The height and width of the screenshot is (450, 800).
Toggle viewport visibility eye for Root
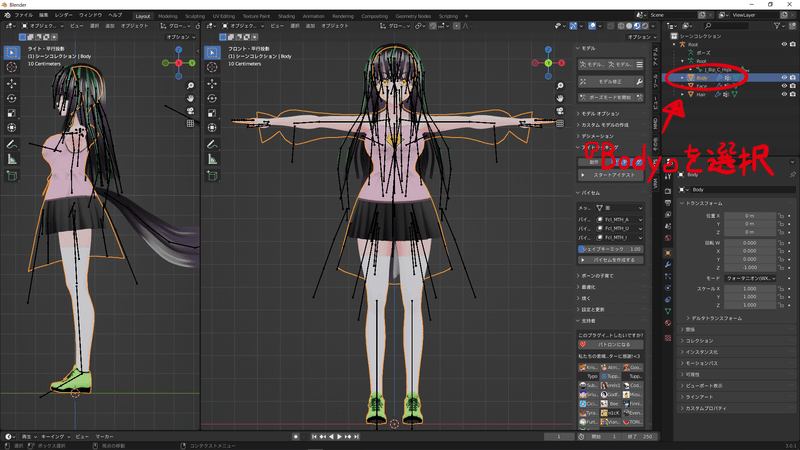tap(784, 44)
